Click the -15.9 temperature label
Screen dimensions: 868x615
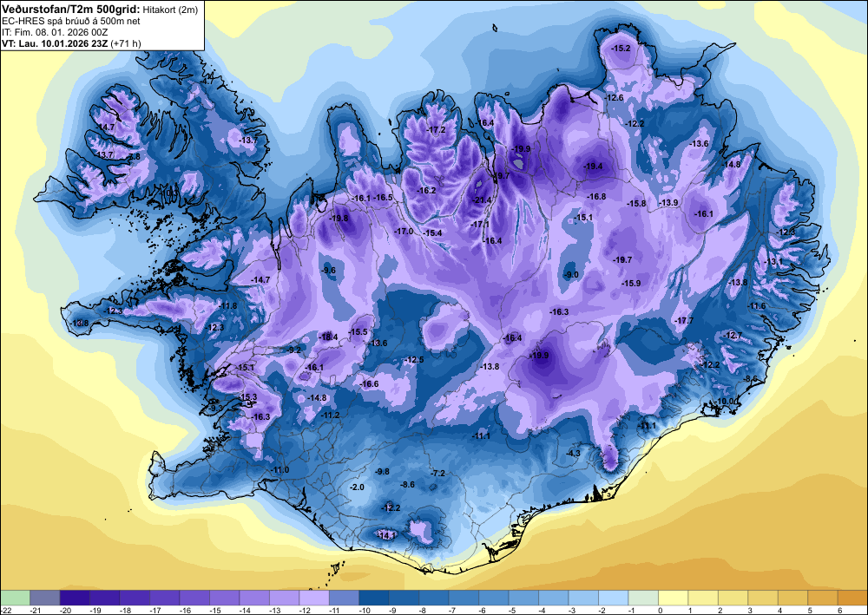point(631,283)
